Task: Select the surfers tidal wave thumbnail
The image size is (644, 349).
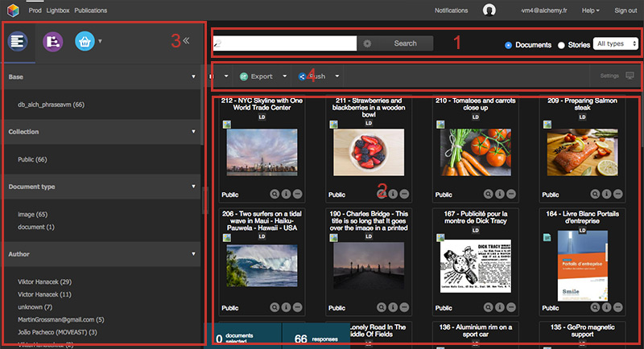Action: [x=262, y=265]
